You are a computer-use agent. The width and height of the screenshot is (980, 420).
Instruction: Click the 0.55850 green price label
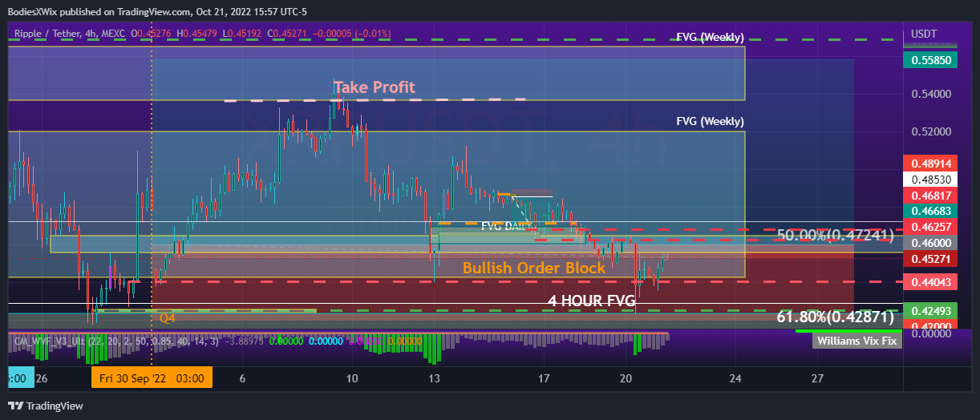point(930,59)
